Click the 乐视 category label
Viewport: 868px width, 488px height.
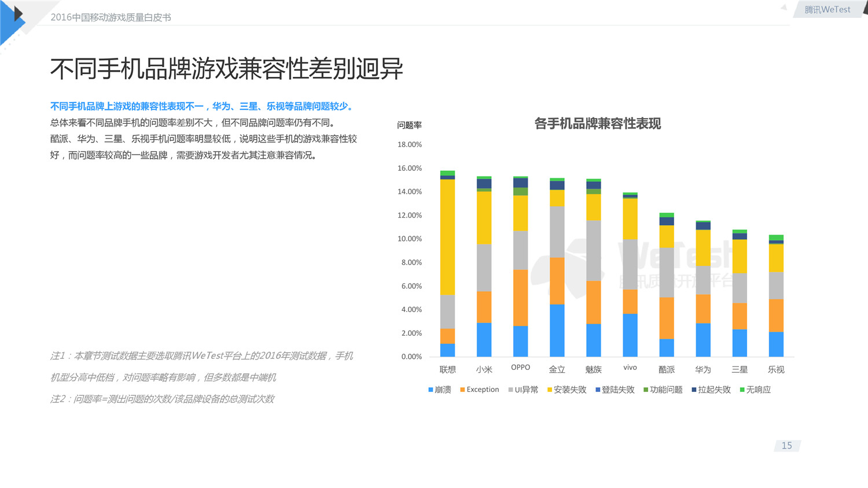click(x=776, y=369)
